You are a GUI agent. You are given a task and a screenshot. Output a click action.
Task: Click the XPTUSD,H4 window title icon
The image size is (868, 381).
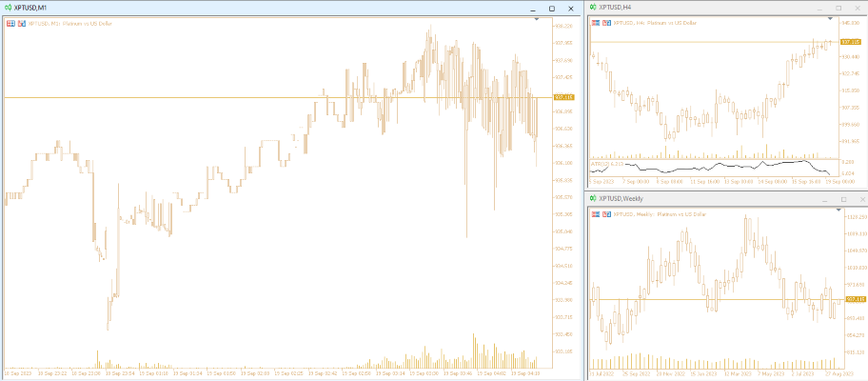coord(592,8)
